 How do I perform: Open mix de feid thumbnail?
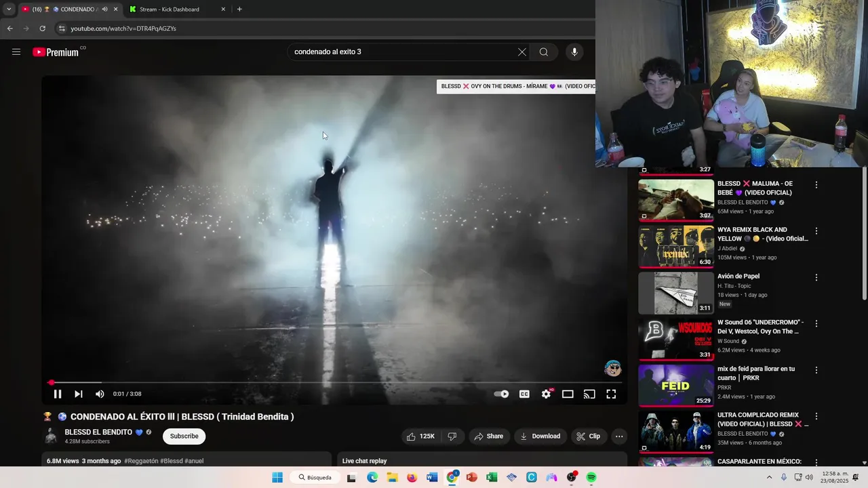[x=676, y=385]
